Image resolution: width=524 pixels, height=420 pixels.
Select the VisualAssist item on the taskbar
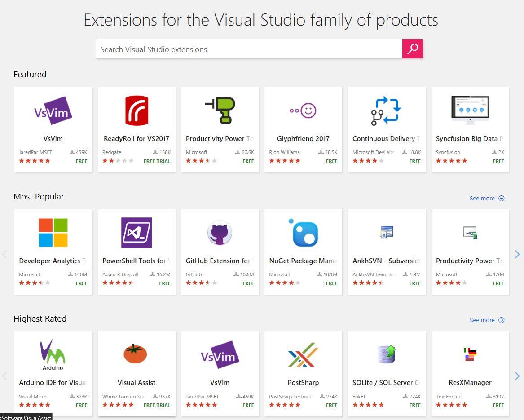26,417
